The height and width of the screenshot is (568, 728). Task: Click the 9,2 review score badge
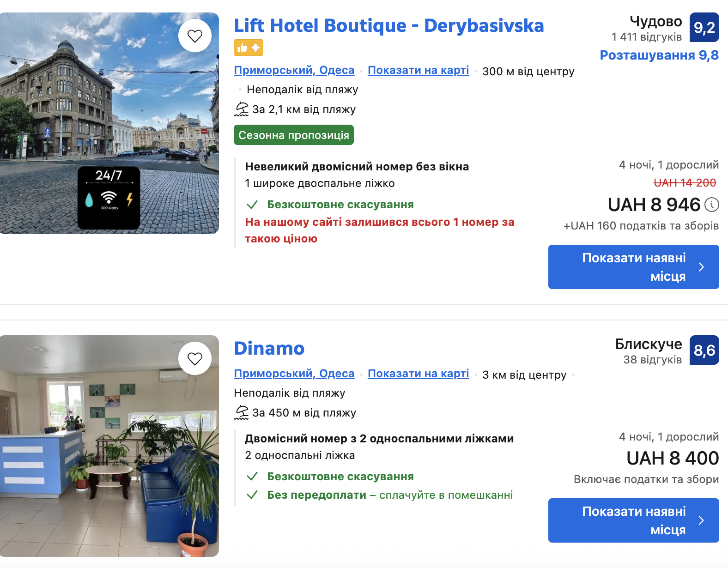point(704,28)
